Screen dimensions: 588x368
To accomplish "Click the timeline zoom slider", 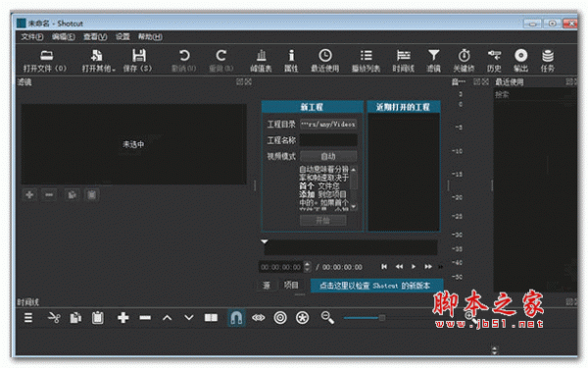I will tap(382, 318).
